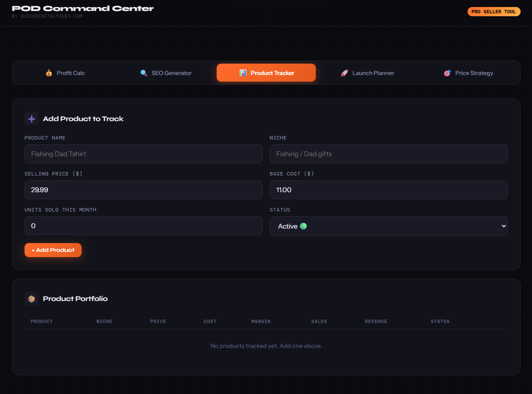532x394 pixels.
Task: Go to the Launch Planner tab
Action: coord(367,73)
